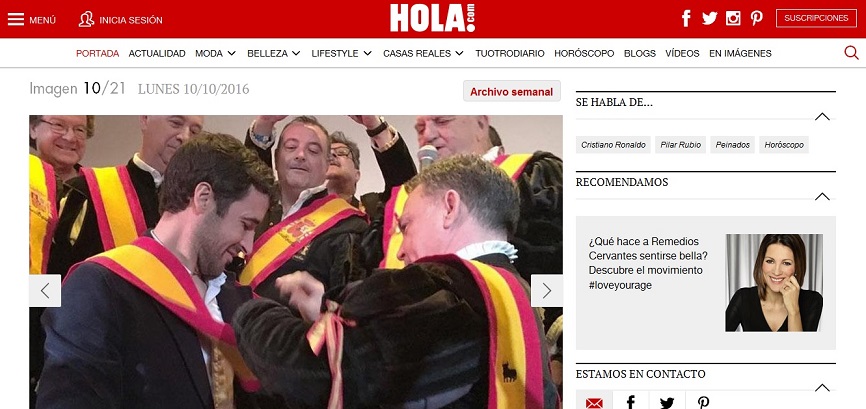866x409 pixels.
Task: Collapse the Se habla de section
Action: tap(822, 116)
